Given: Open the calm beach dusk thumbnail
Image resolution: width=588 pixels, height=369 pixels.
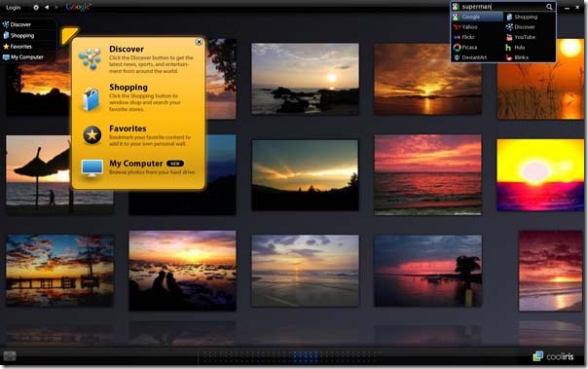Looking at the screenshot, I should point(305,271).
